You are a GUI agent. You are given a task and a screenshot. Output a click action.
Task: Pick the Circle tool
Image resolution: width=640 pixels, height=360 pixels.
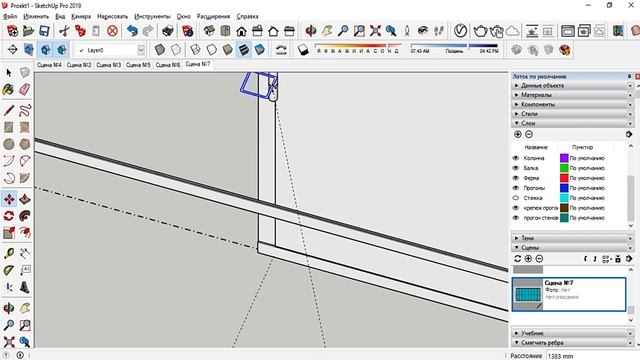tap(9, 144)
